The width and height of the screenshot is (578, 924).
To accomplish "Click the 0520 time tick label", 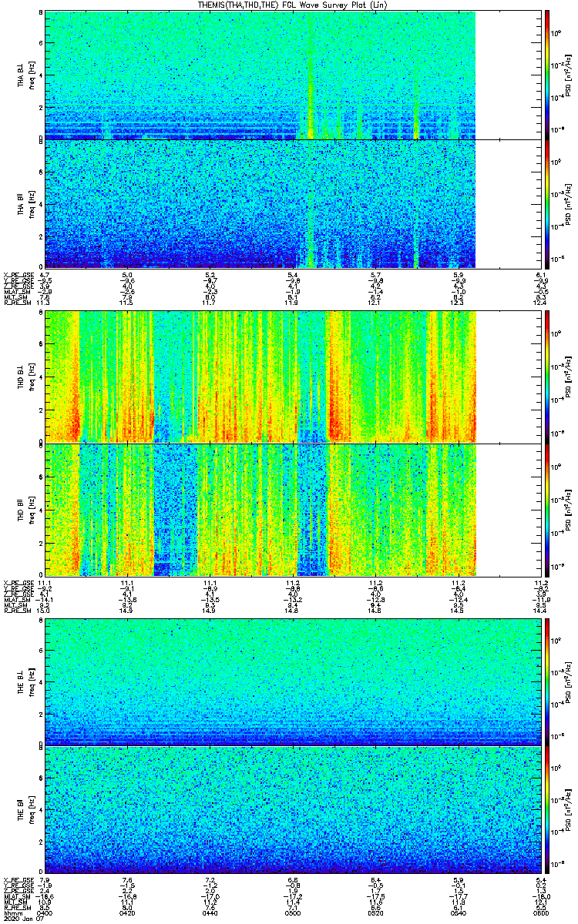I will [376, 913].
